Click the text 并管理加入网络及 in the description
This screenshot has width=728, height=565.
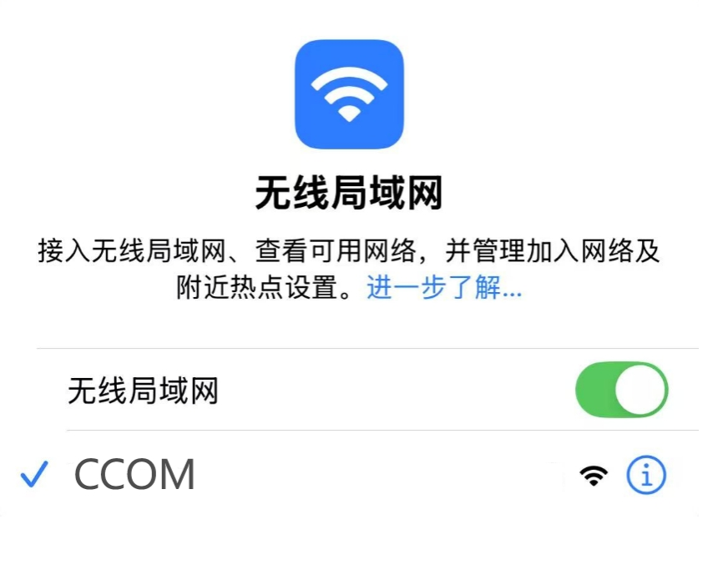point(553,251)
